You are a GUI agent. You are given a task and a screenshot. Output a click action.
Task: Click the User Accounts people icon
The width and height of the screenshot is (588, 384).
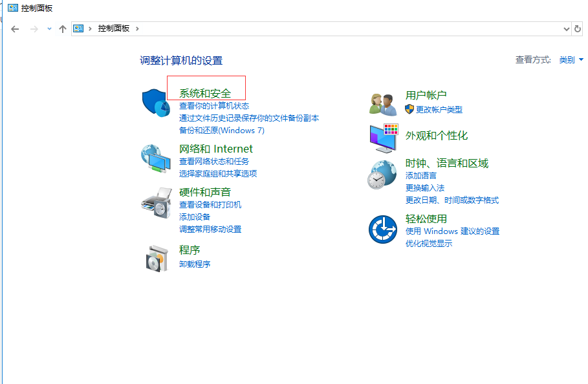383,105
